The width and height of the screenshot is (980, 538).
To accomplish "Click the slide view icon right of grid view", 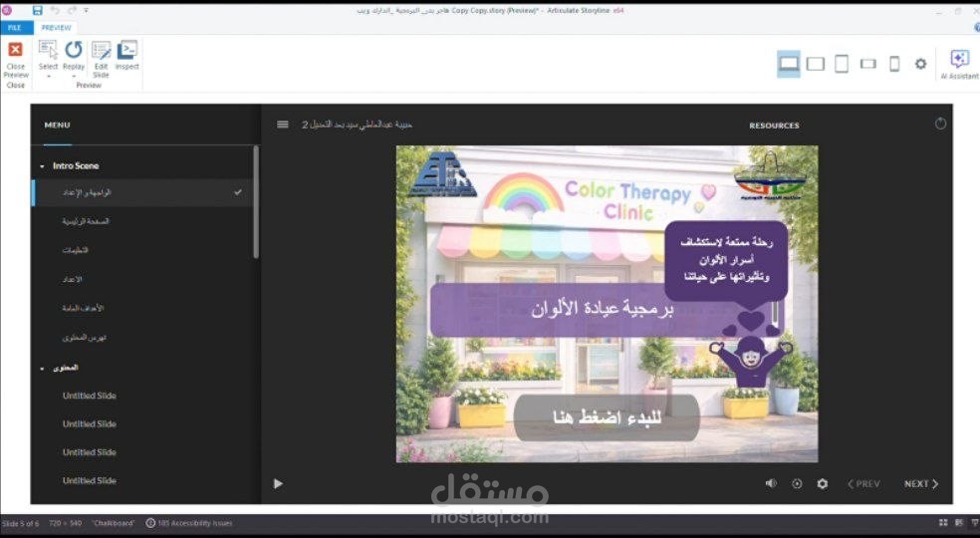I will click(x=959, y=523).
